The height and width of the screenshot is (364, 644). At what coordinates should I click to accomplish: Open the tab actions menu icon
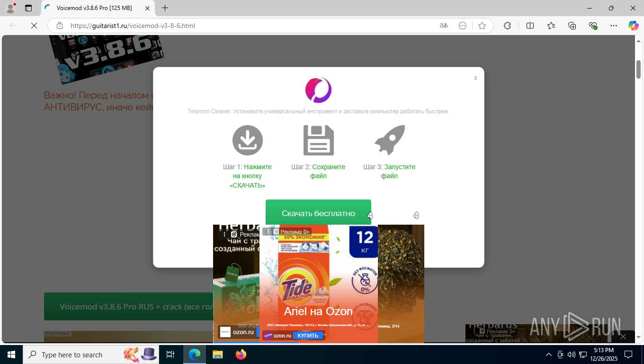28,8
